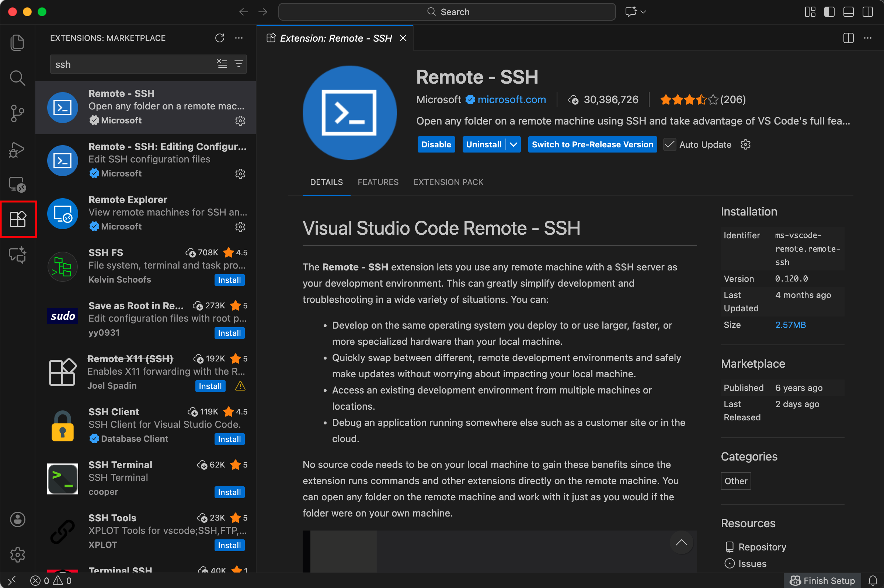Open the Chat view in activity bar
The width and height of the screenshot is (884, 588).
17,255
